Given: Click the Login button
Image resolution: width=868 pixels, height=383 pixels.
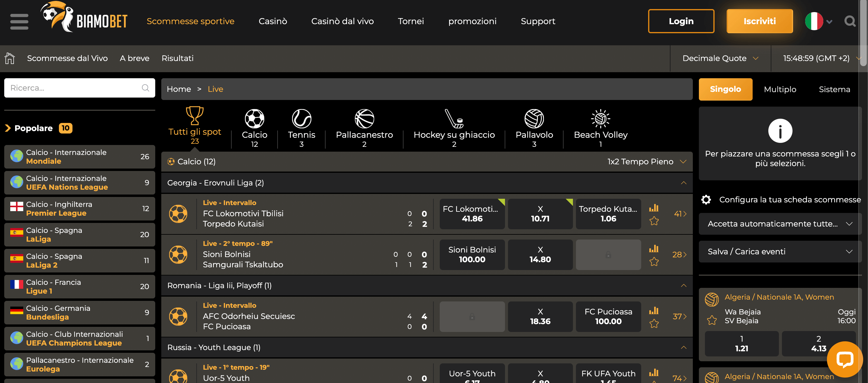Looking at the screenshot, I should coord(681,21).
